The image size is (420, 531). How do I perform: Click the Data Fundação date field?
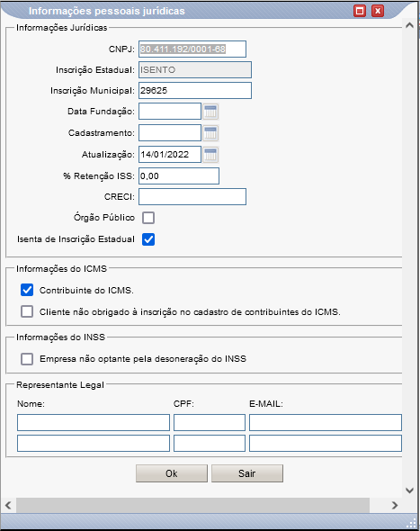pos(170,112)
